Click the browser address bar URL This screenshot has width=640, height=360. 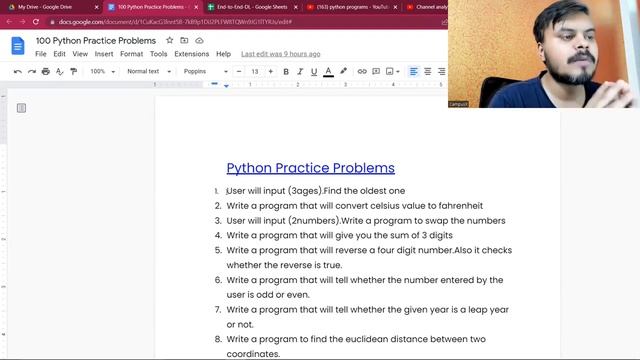(175, 22)
